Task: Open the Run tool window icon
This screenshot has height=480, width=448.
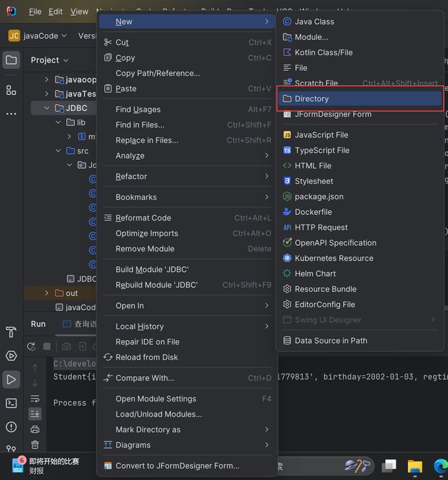Action: point(11,379)
